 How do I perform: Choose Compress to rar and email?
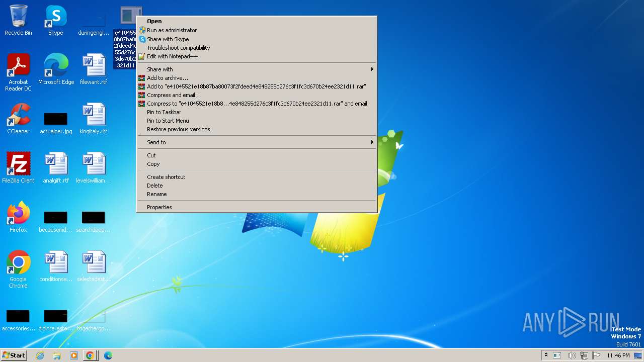click(257, 104)
